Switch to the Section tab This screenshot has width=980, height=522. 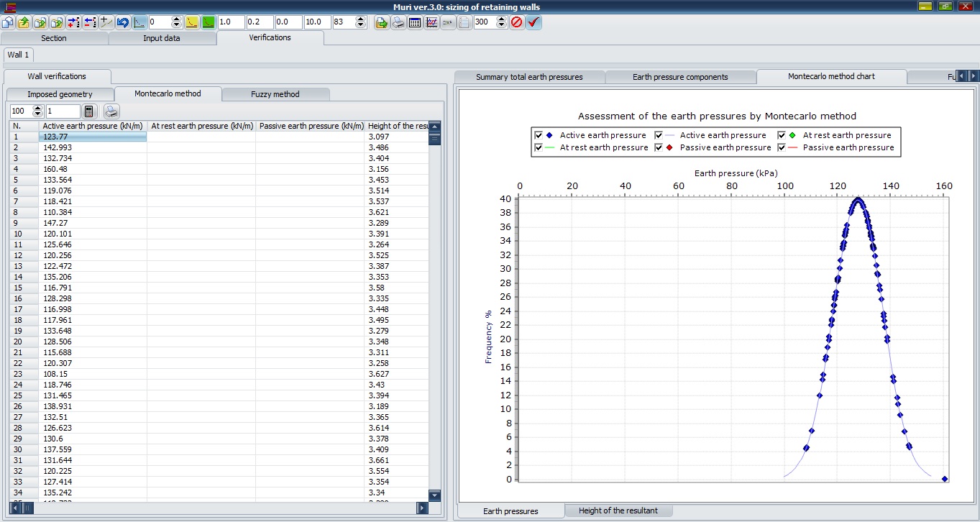point(54,38)
